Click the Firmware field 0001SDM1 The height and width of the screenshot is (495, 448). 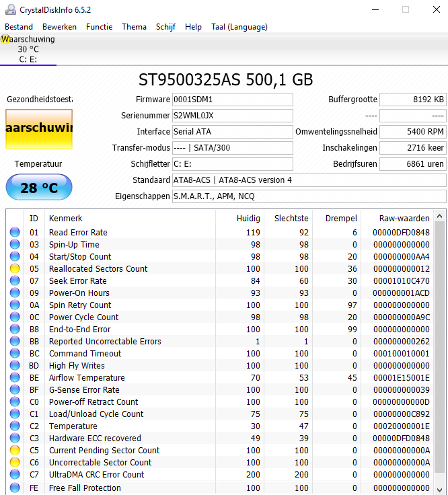pyautogui.click(x=232, y=100)
